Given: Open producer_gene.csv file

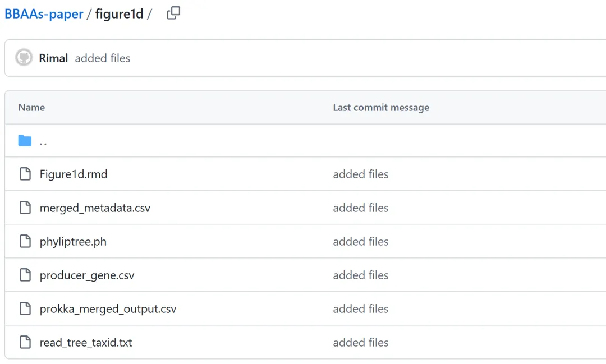Looking at the screenshot, I should tap(87, 275).
